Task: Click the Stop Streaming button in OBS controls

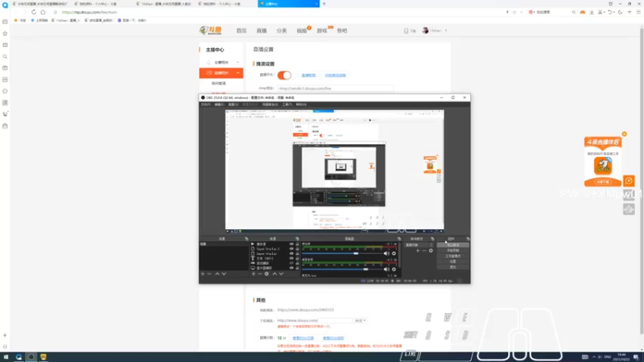Action: pos(453,245)
